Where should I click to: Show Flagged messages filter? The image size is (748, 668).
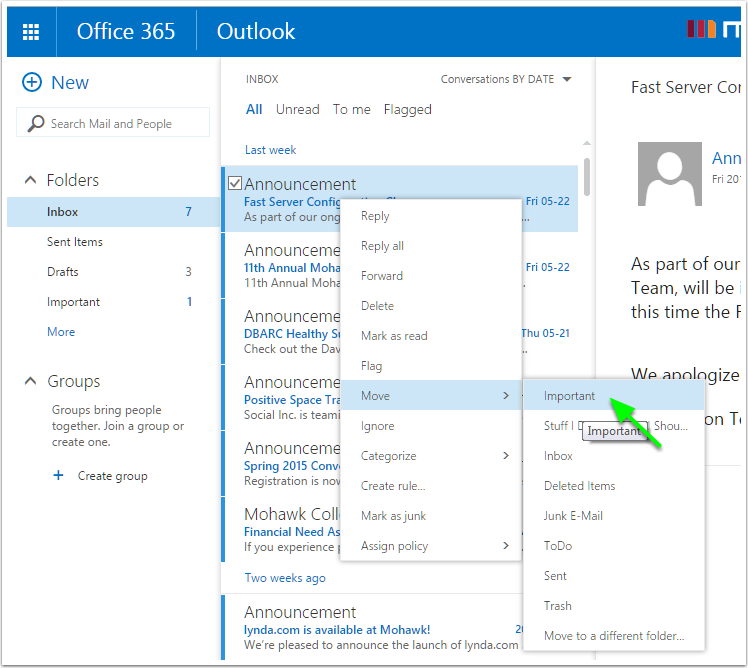[x=407, y=110]
